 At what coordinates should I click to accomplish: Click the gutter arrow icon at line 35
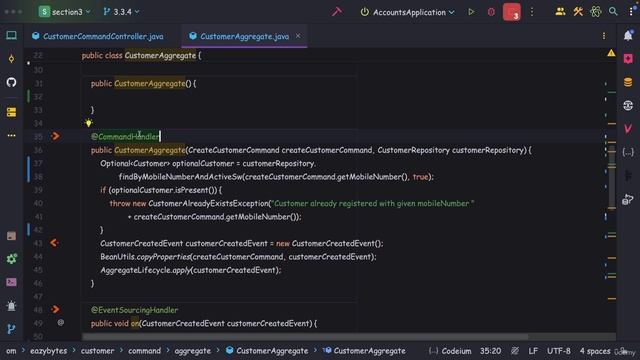pos(56,136)
